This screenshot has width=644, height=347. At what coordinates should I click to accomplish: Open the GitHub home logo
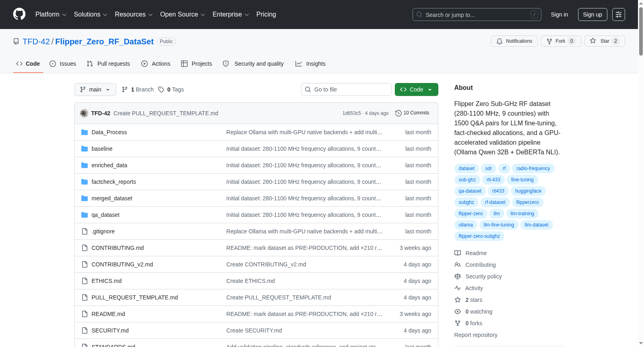[x=19, y=14]
